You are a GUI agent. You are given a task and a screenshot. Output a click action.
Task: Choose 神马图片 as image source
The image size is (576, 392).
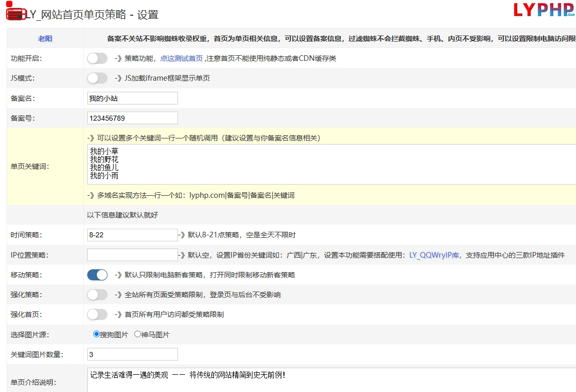click(137, 334)
